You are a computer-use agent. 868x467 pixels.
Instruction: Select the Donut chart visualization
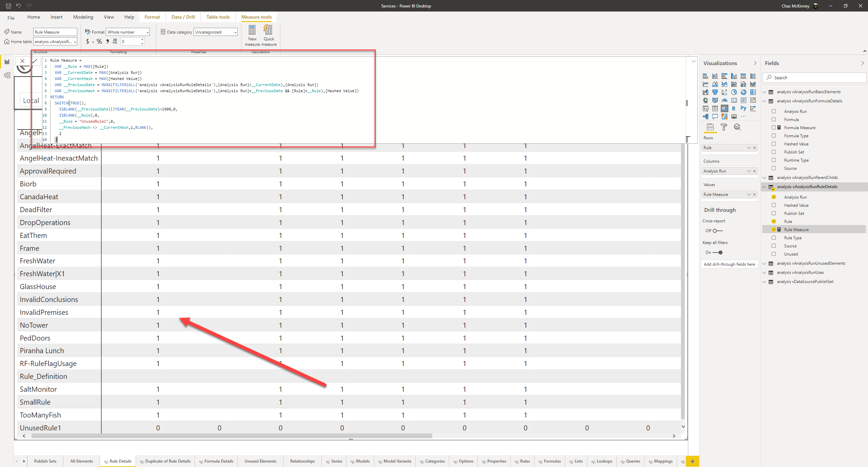coord(743,92)
